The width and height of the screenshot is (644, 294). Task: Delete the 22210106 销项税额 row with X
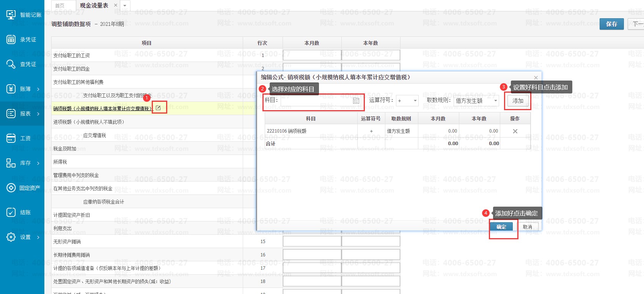click(x=515, y=131)
